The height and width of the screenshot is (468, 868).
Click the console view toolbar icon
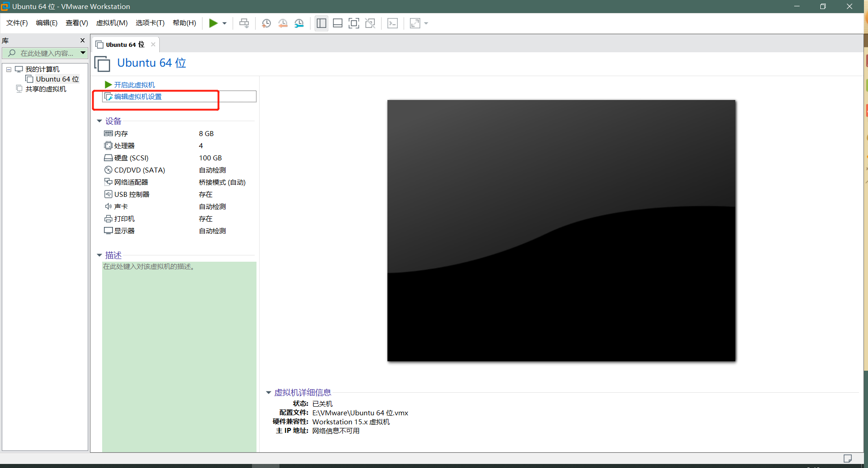pyautogui.click(x=392, y=23)
